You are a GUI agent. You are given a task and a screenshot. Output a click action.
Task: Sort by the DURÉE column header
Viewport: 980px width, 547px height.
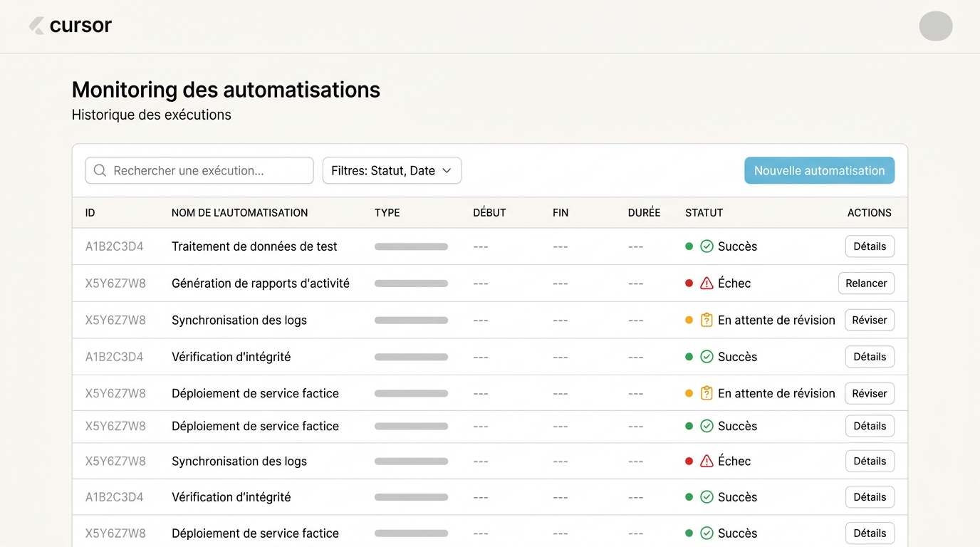pos(644,212)
